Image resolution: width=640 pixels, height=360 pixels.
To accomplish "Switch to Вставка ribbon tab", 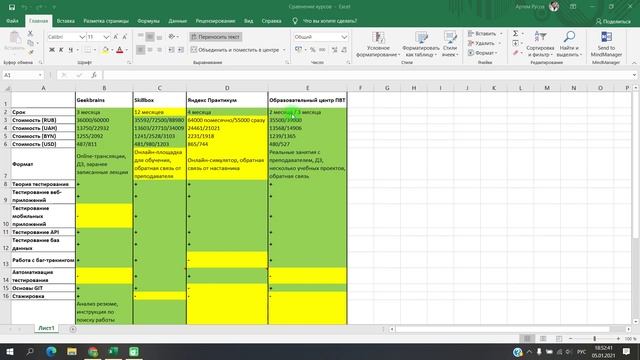I will coord(65,21).
